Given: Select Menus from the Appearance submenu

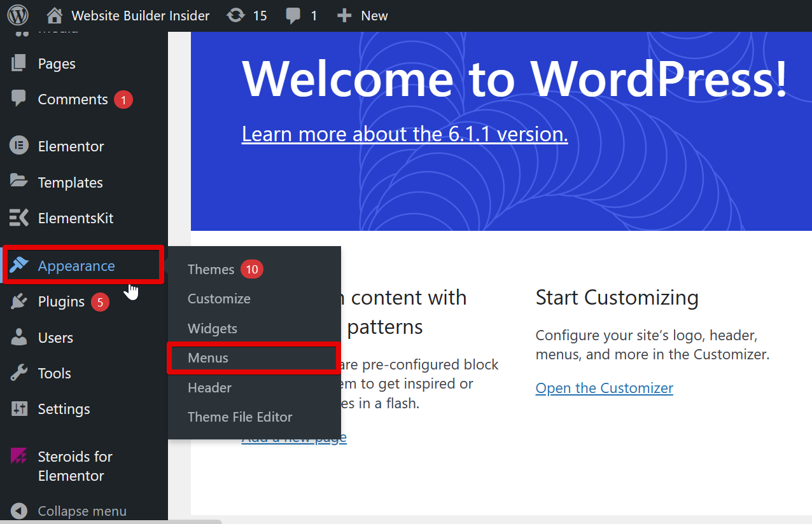Looking at the screenshot, I should click(208, 358).
